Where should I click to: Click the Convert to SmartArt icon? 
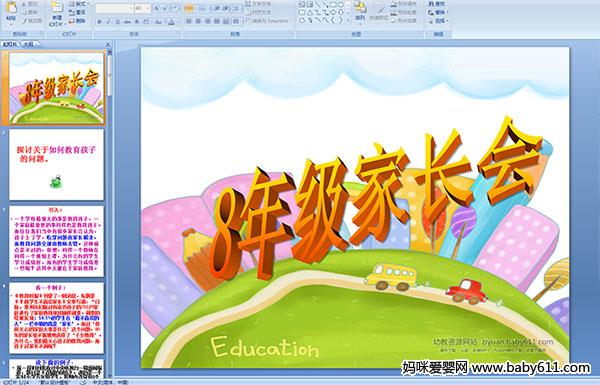click(x=248, y=21)
